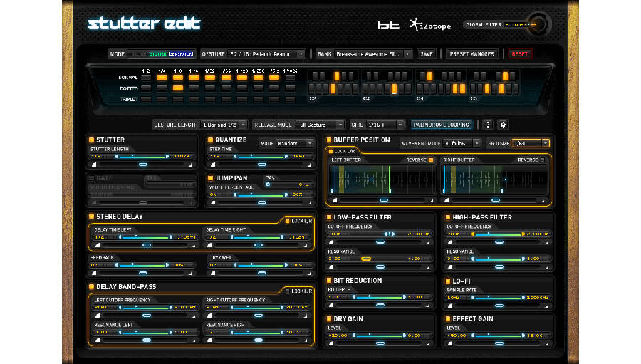
Task: Open the Preset Manager
Action: pos(471,54)
